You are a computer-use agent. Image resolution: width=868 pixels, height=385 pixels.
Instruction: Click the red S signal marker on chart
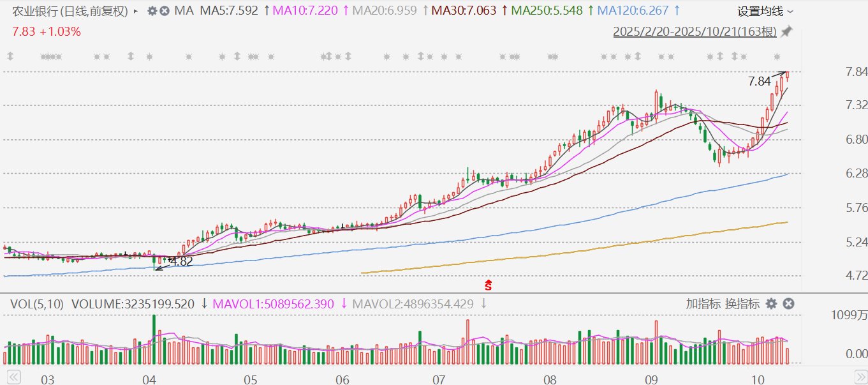(489, 285)
